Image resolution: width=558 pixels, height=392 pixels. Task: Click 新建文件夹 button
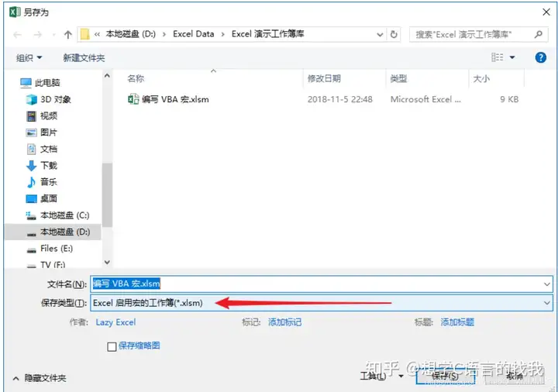pos(84,57)
